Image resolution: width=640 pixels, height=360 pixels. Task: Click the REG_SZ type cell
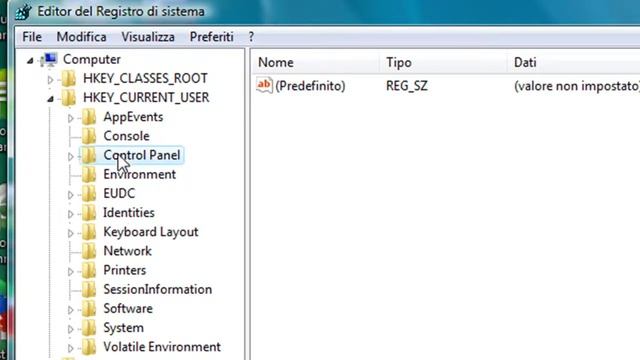[407, 86]
